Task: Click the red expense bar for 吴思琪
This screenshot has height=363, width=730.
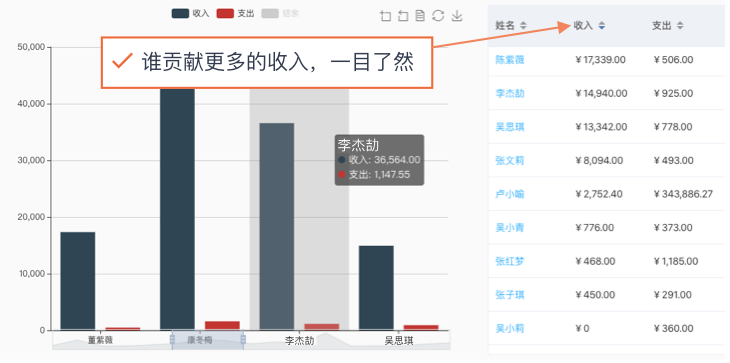Action: pyautogui.click(x=421, y=328)
